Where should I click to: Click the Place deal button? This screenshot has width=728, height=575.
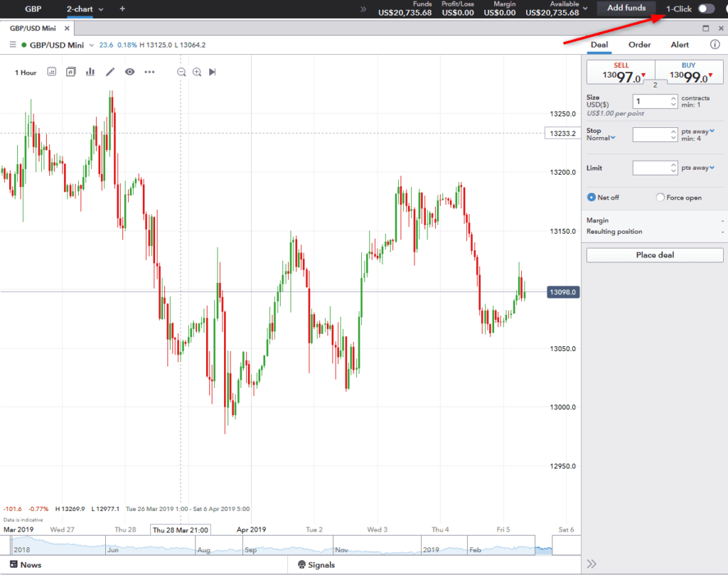click(654, 255)
